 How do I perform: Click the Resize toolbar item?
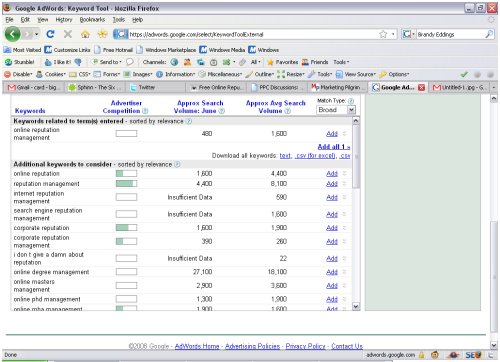290,74
